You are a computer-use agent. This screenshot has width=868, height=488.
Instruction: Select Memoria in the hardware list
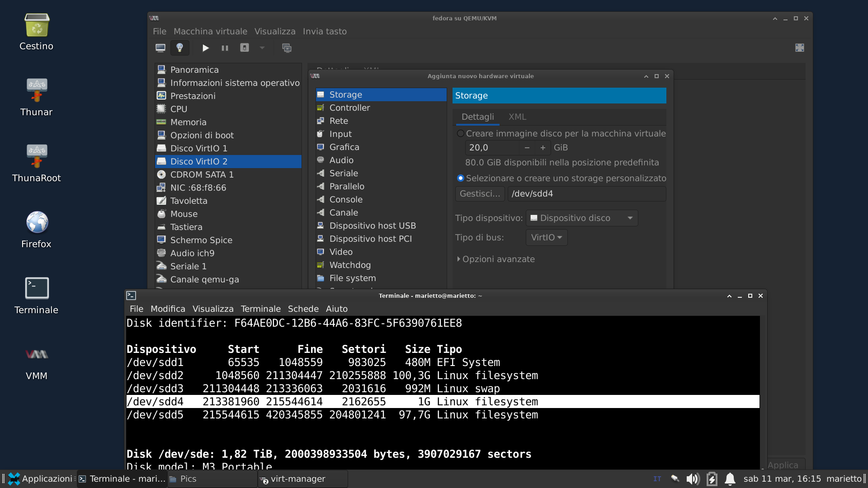click(x=228, y=122)
